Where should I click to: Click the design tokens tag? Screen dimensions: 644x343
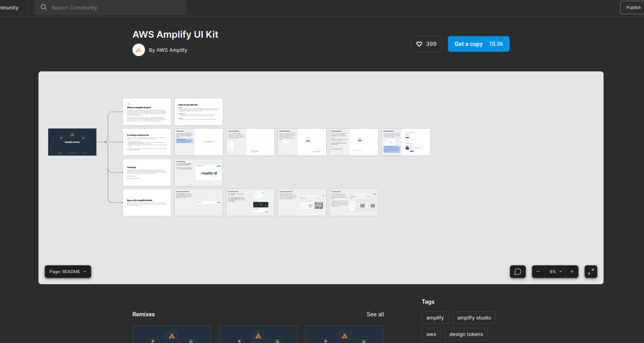(x=466, y=334)
